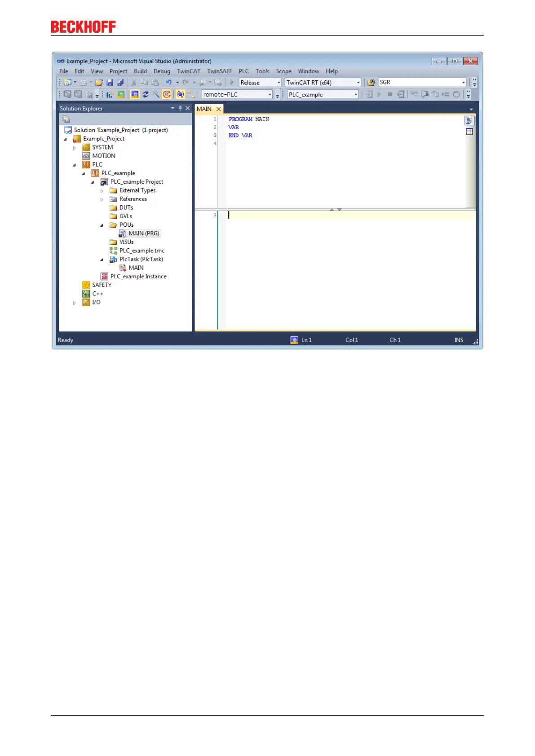Open the TwinSAFE menu
The image size is (535, 756).
(220, 71)
